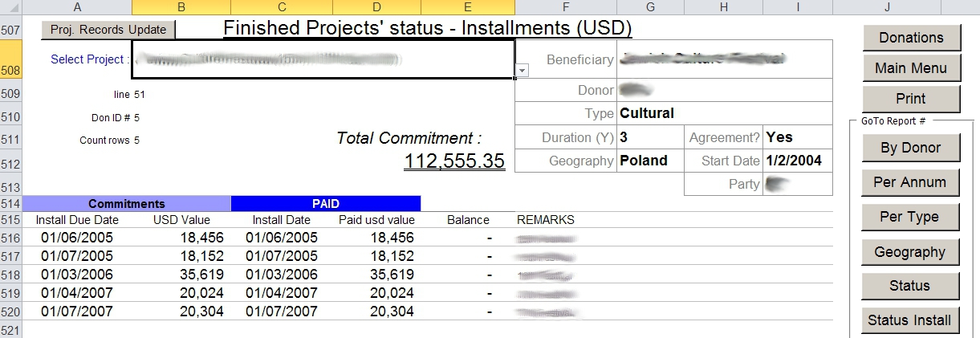Click the Print button

coord(911,99)
